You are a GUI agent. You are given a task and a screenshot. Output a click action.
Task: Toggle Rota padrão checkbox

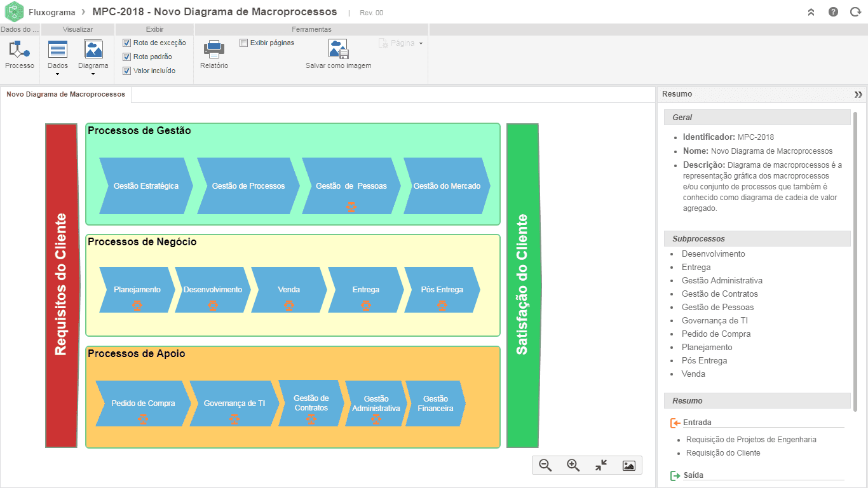(x=126, y=57)
